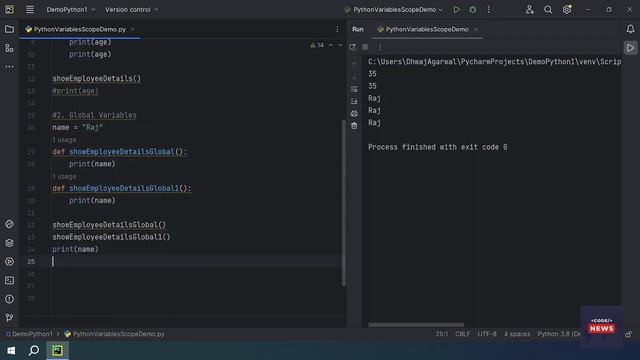Open the Git tool window icon
Screen dimensions: 640x360
click(9, 318)
